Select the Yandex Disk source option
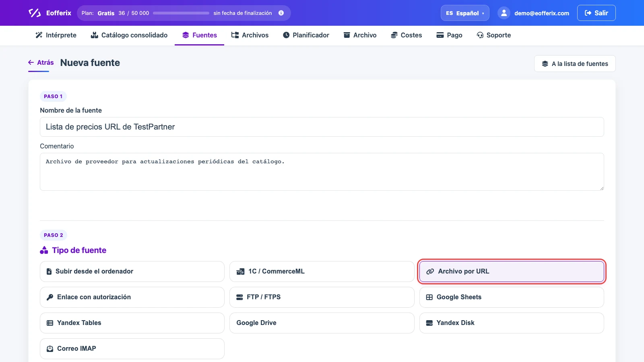 pos(512,323)
